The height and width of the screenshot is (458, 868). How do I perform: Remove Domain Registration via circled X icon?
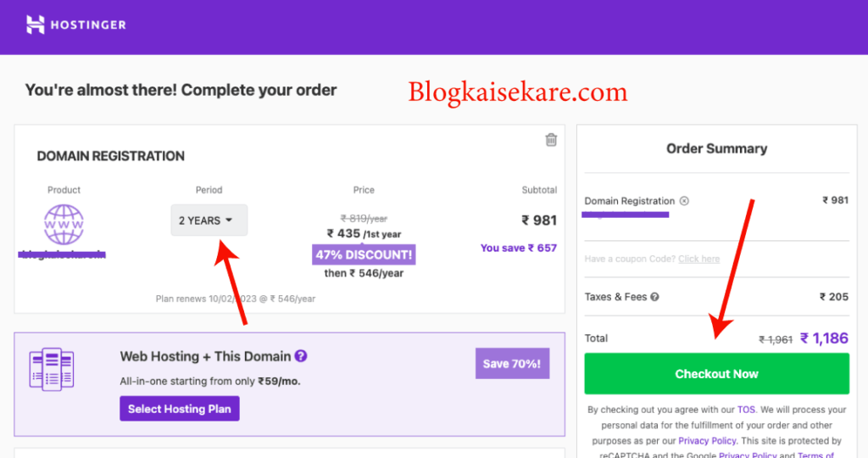tap(684, 201)
